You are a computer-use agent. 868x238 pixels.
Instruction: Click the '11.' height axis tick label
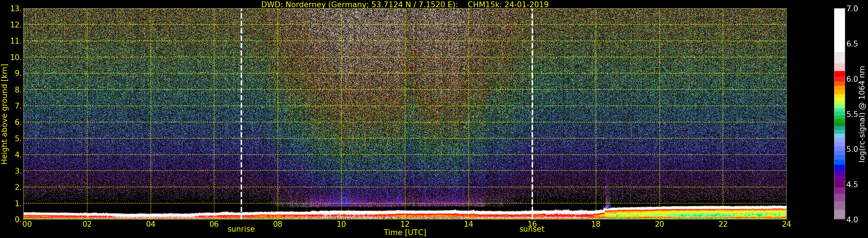coord(16,41)
